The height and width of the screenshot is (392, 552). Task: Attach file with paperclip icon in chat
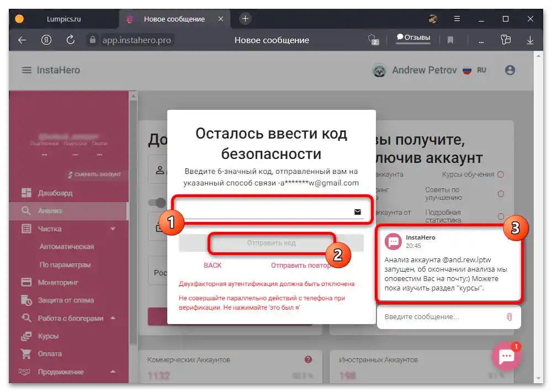pyautogui.click(x=509, y=317)
